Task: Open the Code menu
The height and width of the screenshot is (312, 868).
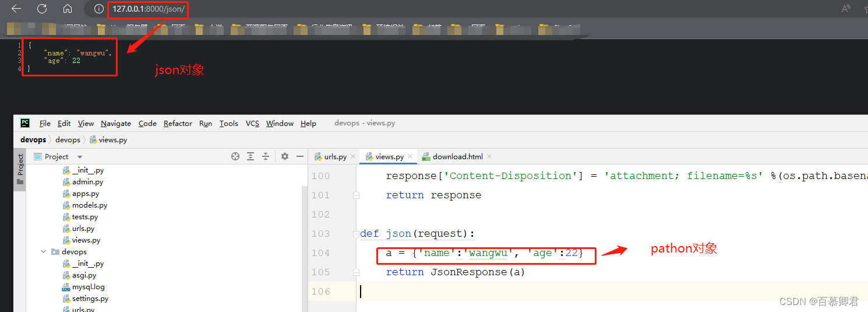Action: pyautogui.click(x=147, y=123)
